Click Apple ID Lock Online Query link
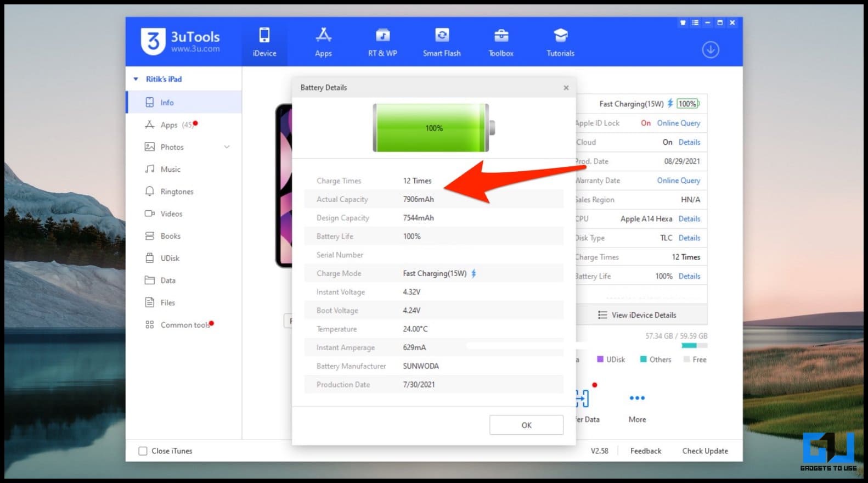Viewport: 868px width, 483px height. click(x=679, y=123)
